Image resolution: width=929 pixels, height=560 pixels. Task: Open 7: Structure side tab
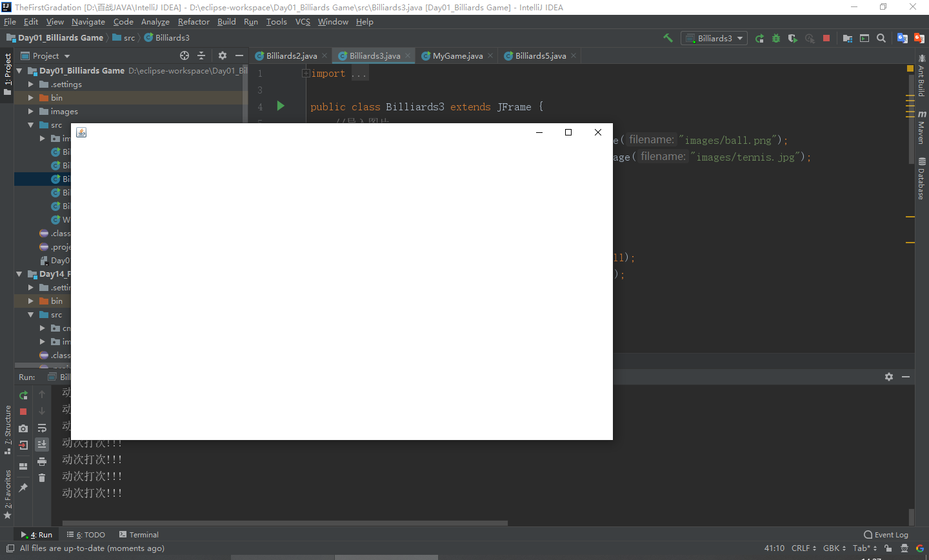pos(8,430)
